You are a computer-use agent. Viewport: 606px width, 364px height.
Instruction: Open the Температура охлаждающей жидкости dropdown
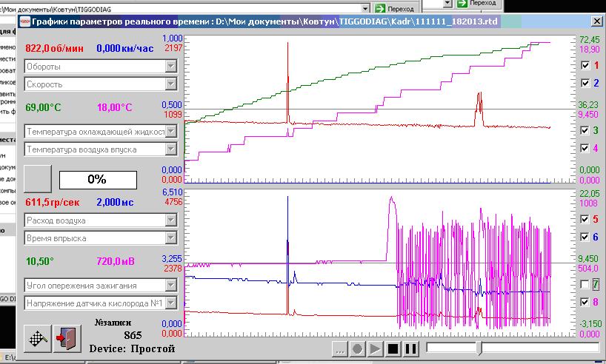tap(171, 132)
